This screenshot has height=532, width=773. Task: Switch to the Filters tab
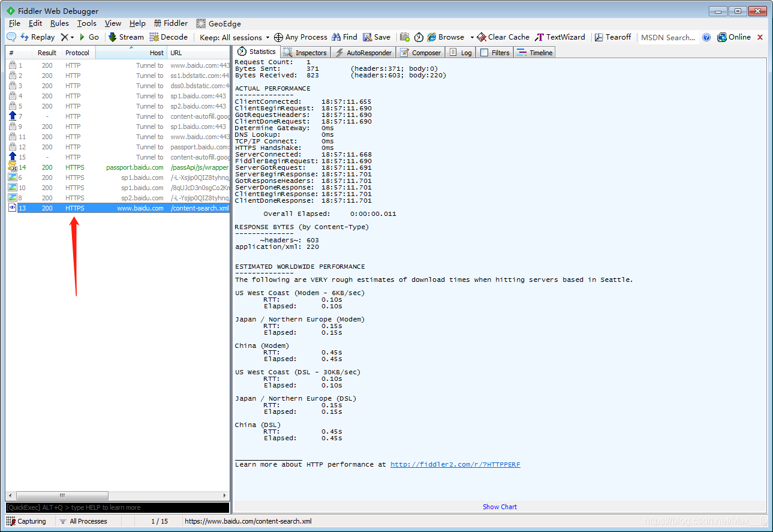(x=495, y=53)
